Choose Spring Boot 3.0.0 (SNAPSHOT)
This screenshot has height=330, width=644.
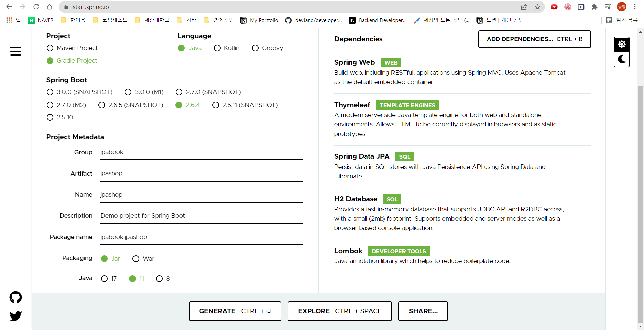(79, 92)
